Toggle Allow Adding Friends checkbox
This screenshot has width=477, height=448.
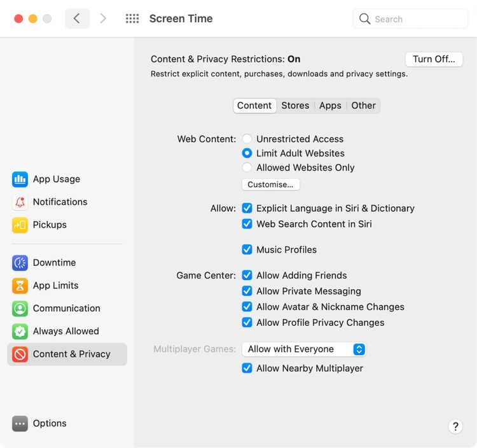247,276
